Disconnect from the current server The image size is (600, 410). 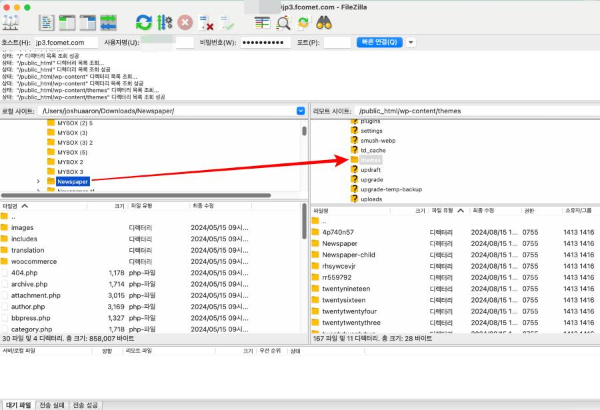coord(206,23)
